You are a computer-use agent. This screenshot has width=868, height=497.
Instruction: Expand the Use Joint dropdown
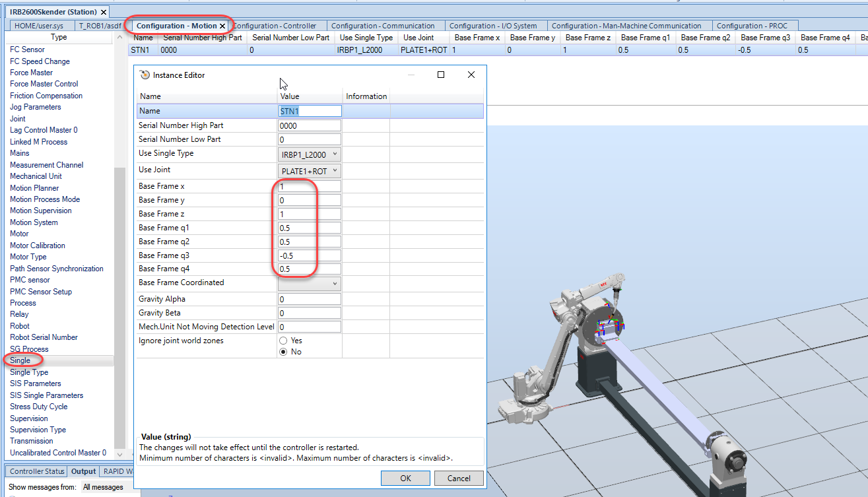pos(310,171)
